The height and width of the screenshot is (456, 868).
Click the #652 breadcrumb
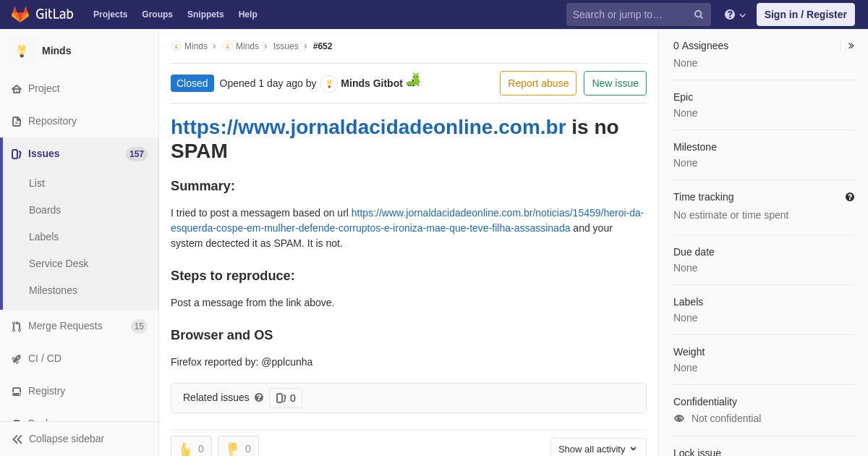pyautogui.click(x=323, y=46)
